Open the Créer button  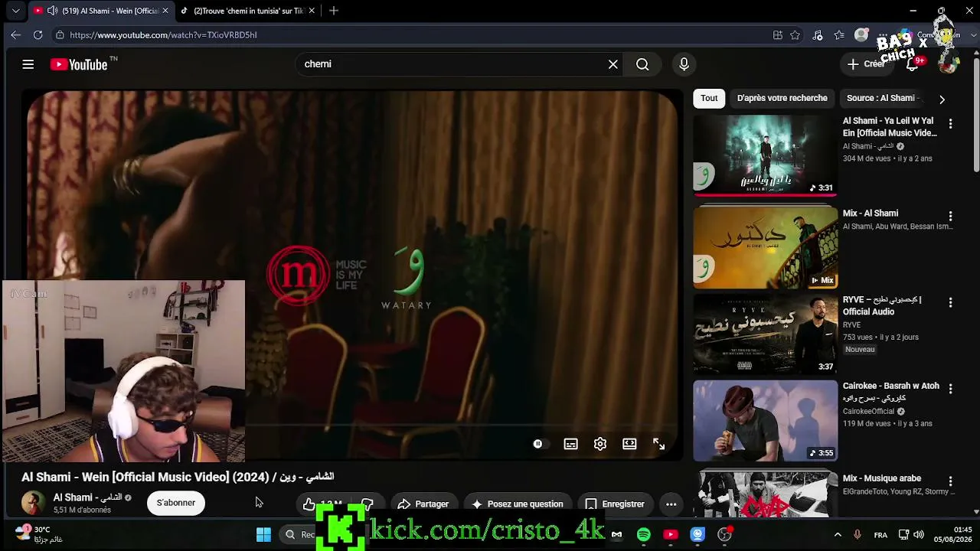click(866, 64)
